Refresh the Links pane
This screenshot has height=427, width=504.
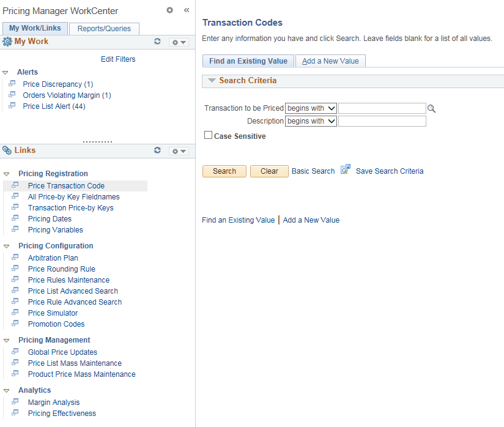click(157, 150)
